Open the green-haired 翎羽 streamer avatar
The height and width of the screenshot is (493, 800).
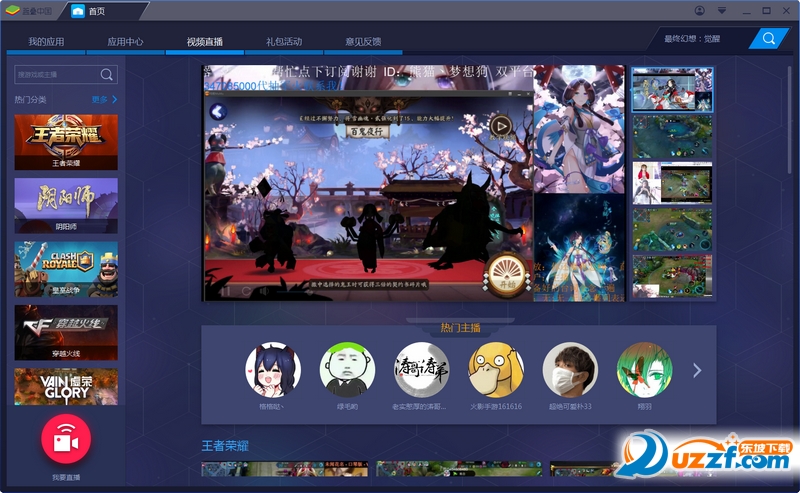[644, 370]
